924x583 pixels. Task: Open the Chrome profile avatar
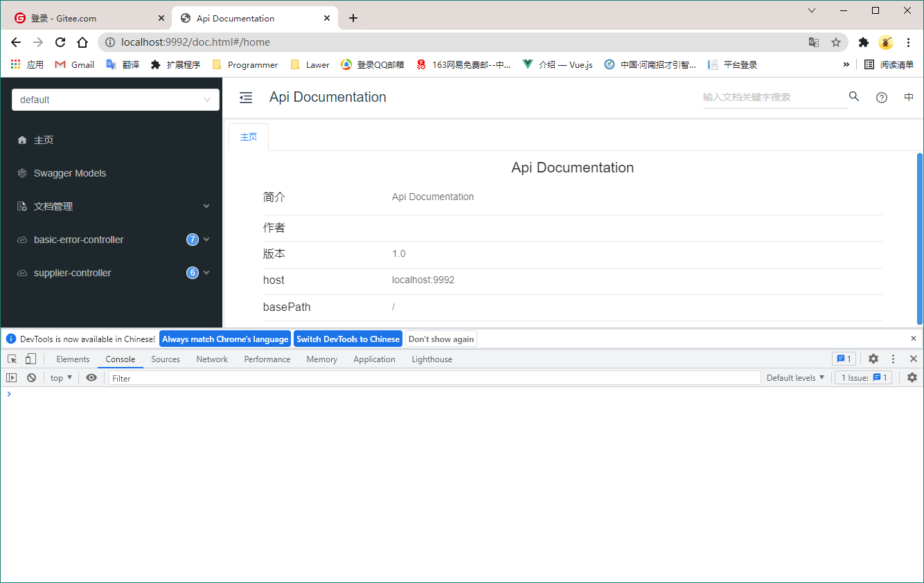886,42
